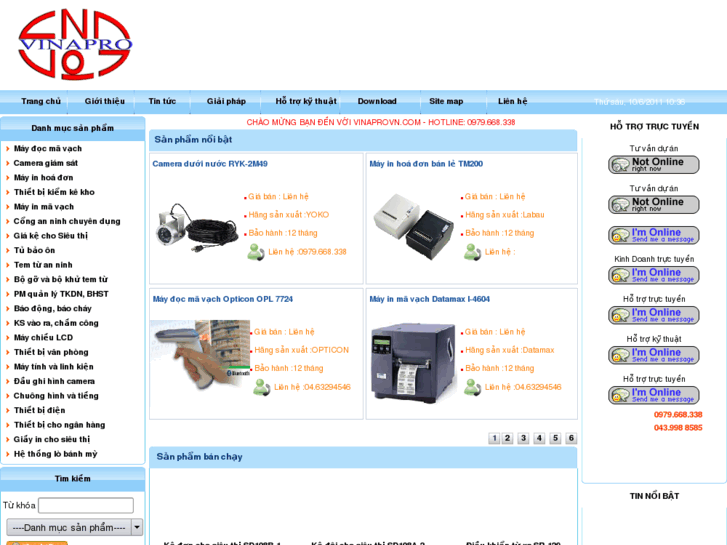Select Thiết bị kiểm kê kho category
727x545 pixels.
pos(54,192)
